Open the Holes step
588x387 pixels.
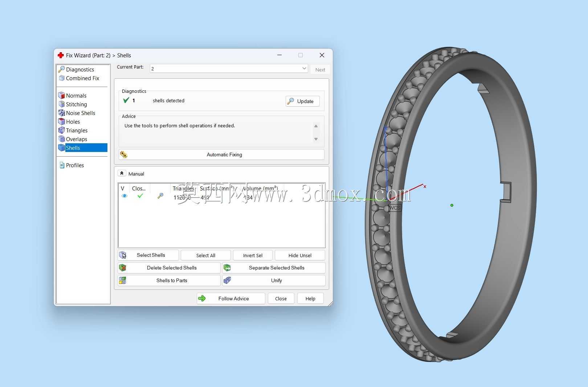pyautogui.click(x=73, y=122)
